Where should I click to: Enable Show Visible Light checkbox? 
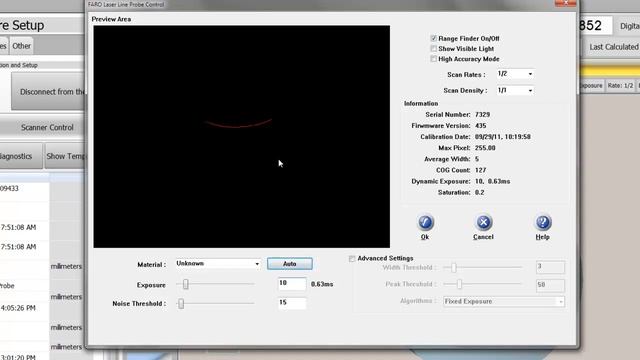point(433,49)
